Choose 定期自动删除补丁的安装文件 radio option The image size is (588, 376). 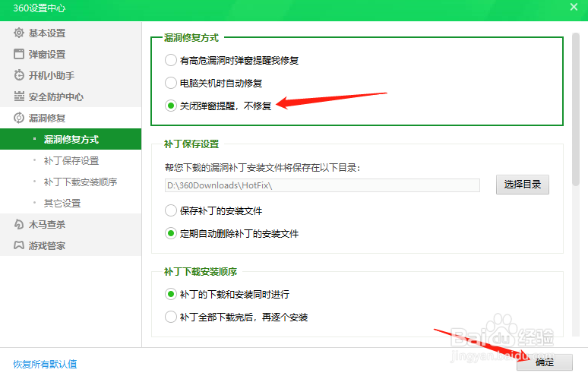tap(171, 233)
